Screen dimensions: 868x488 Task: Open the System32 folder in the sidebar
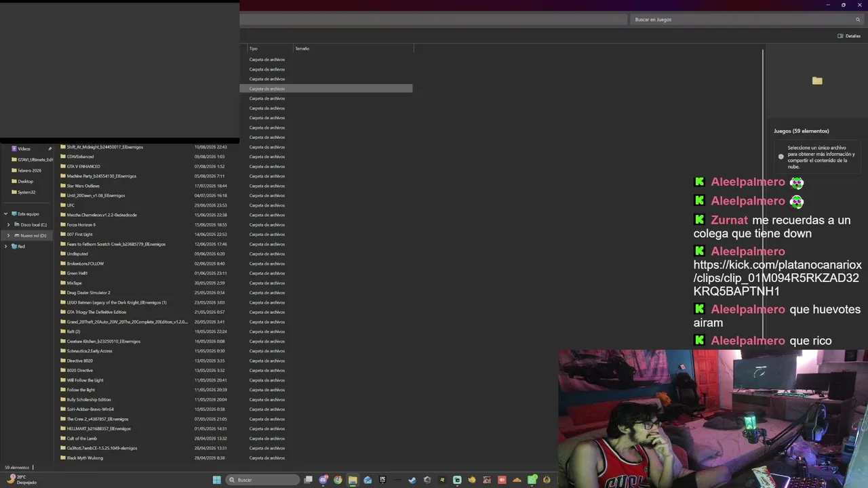[26, 192]
